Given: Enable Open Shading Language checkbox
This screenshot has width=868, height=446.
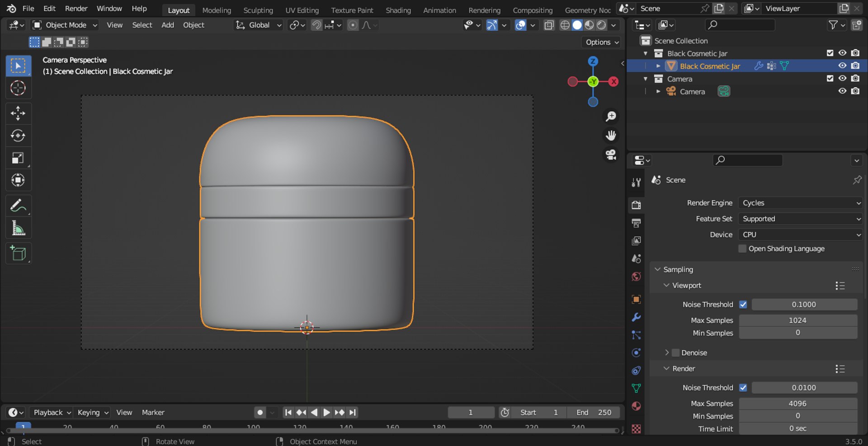Looking at the screenshot, I should coord(742,249).
